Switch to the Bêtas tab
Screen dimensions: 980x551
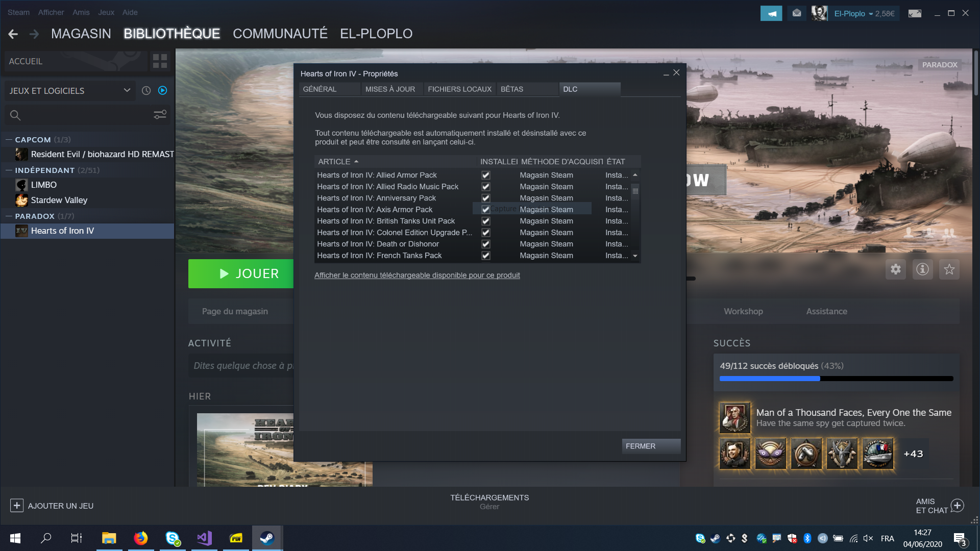512,89
